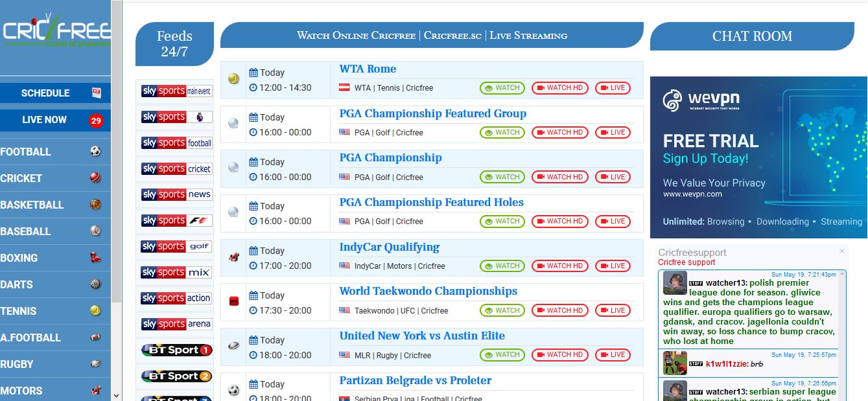The image size is (868, 401).
Task: Open the Sky Sports F1 feed
Action: pyautogui.click(x=176, y=221)
